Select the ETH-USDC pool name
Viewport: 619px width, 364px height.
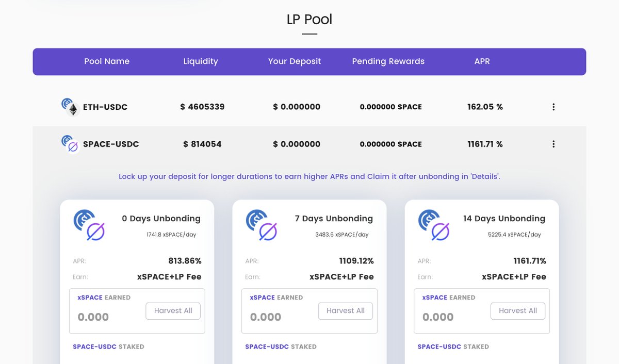point(105,107)
